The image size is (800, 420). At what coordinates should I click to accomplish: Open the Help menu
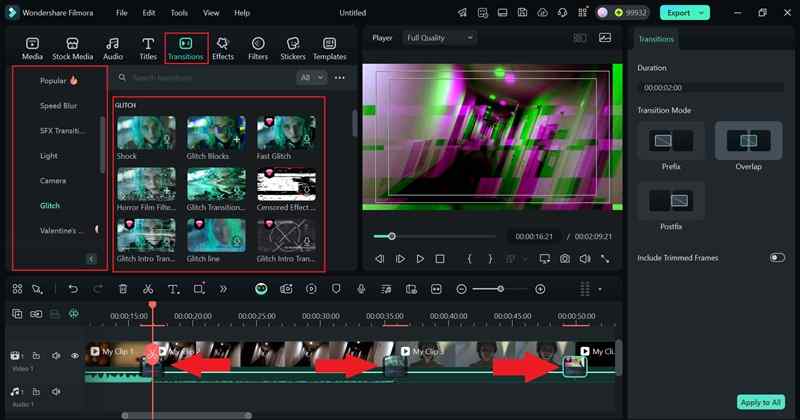point(242,13)
